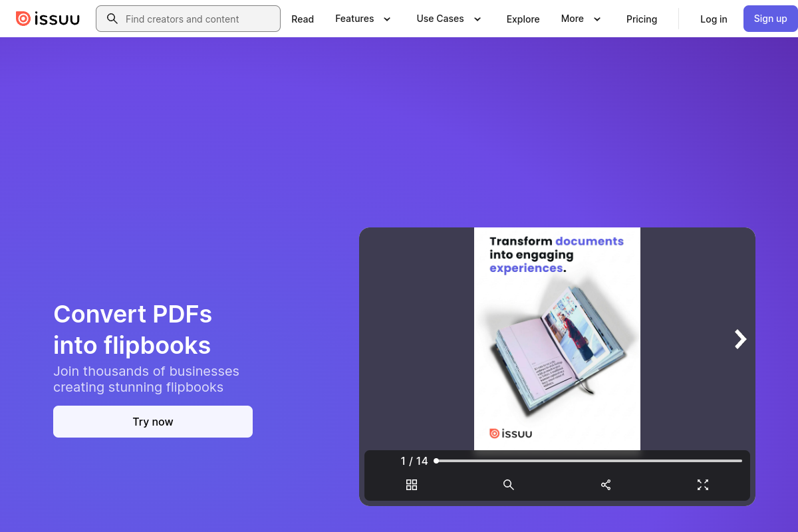The width and height of the screenshot is (798, 532).
Task: Click the search magnifier in the search bar
Action: click(x=112, y=19)
